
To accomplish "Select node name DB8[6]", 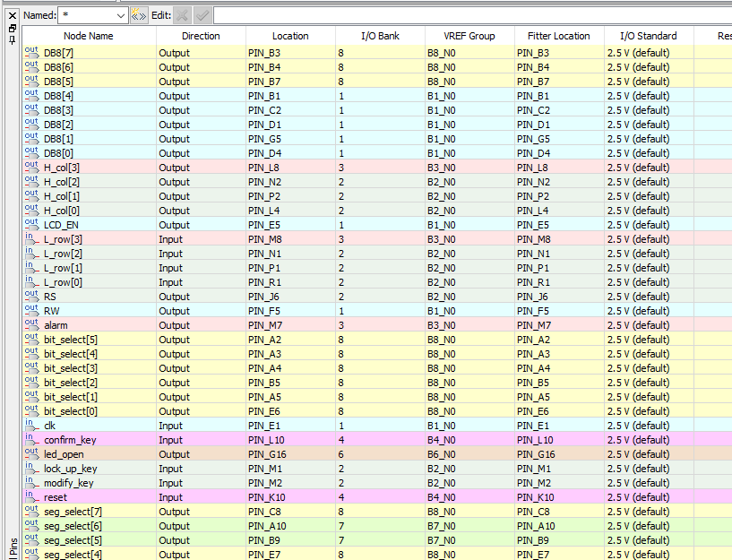I will (x=58, y=67).
